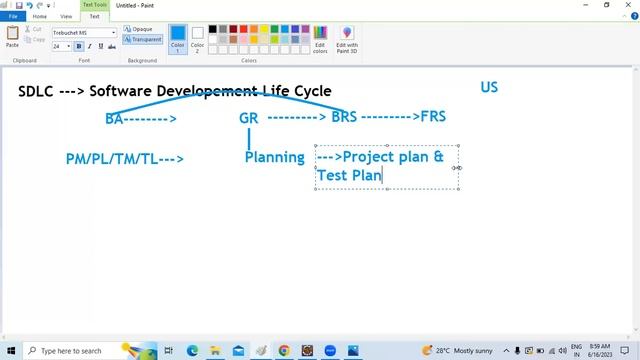This screenshot has width=640, height=360.
Task: Pick the orange color swatch
Action: pyautogui.click(x=254, y=29)
